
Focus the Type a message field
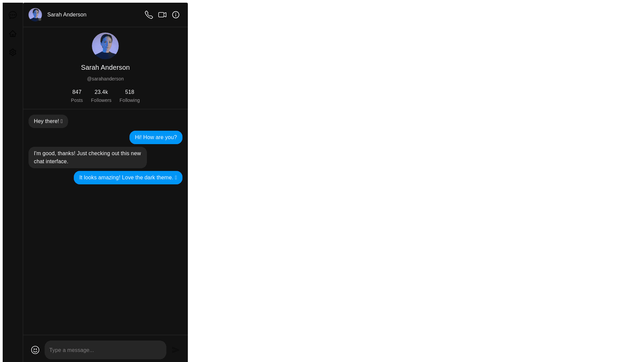tap(105, 350)
